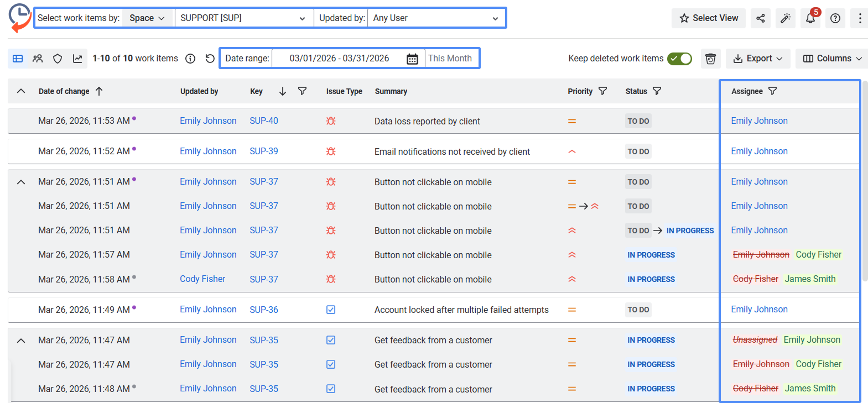Screen dimensions: 868x403
Task: Open the chart view icon
Action: (77, 59)
